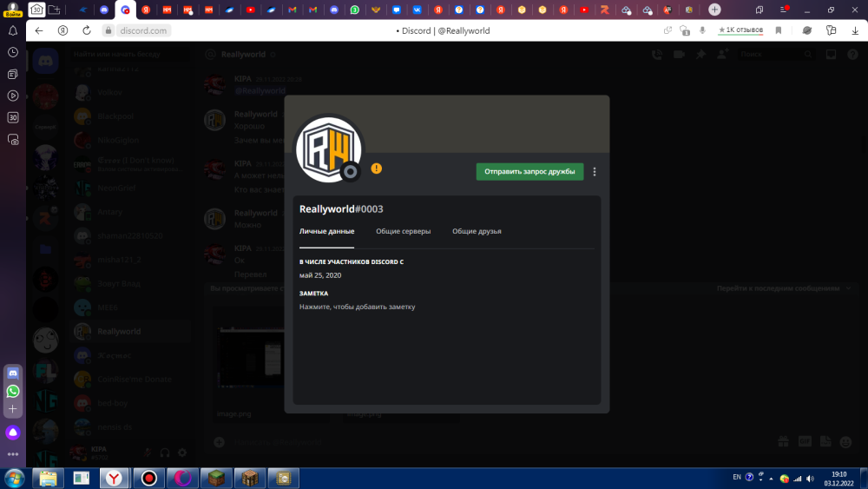Click Send friend request green button

tap(529, 172)
